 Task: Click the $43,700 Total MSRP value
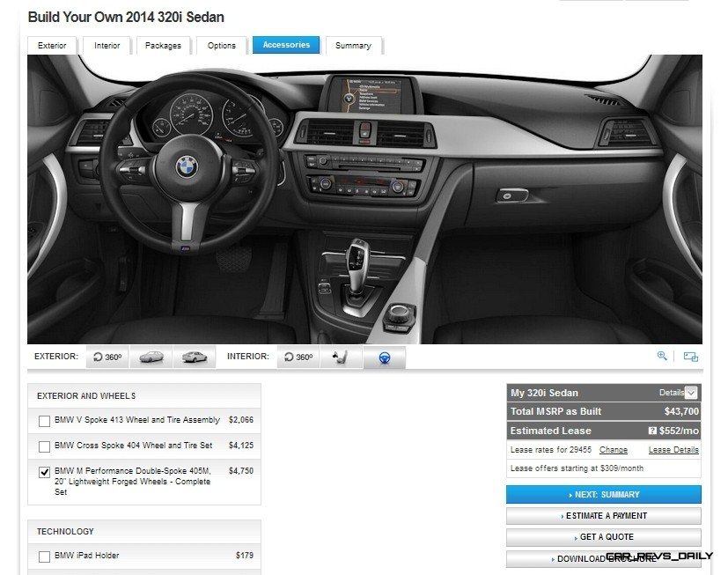click(x=681, y=411)
